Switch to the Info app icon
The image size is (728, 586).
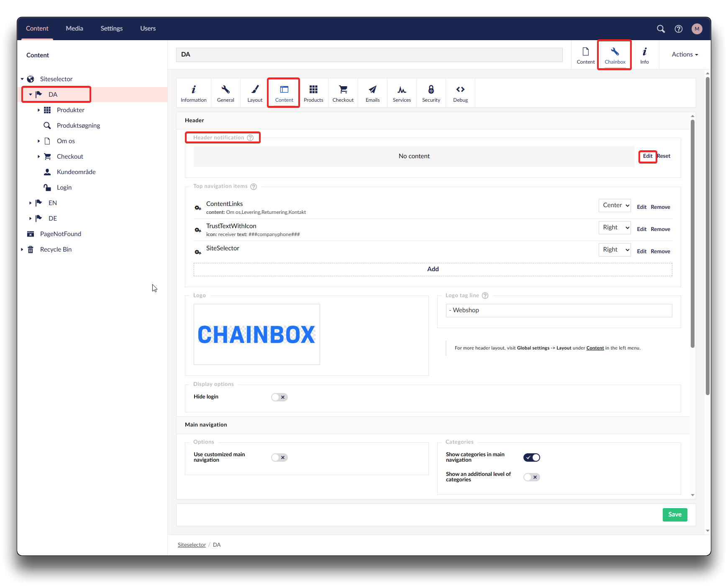[x=644, y=55]
